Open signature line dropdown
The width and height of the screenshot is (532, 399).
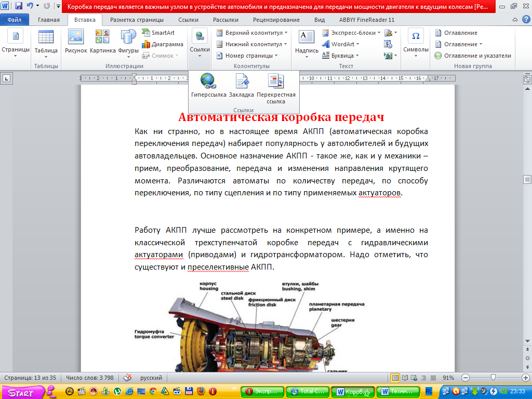[391, 33]
